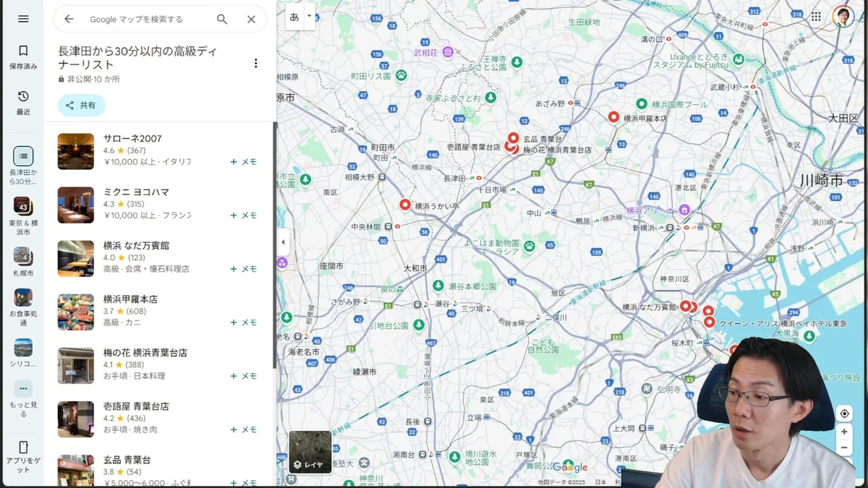Go back with the left arrow
This screenshot has height=488, width=868.
(69, 19)
